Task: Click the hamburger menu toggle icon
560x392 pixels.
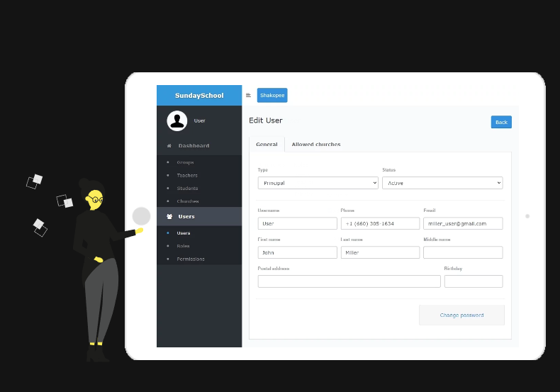Action: click(248, 95)
